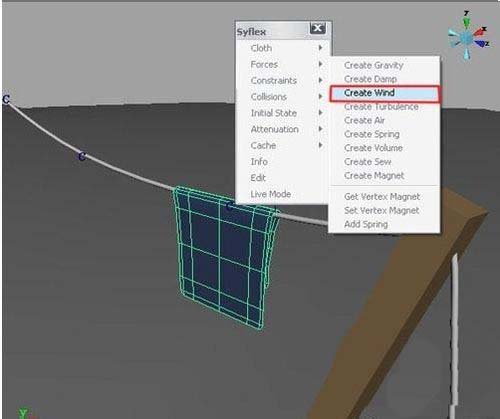Image resolution: width=500 pixels, height=419 pixels.
Task: Click the Edit menu item
Action: coord(258,178)
